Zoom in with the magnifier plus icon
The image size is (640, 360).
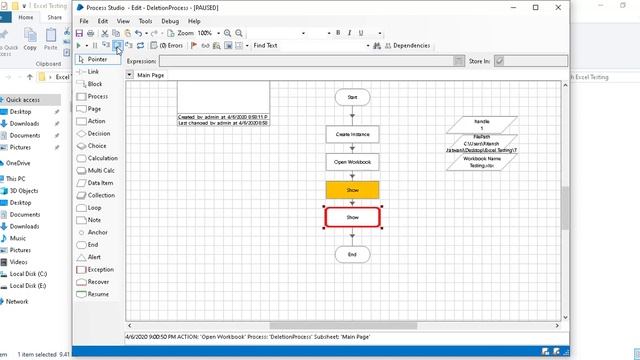click(x=227, y=33)
